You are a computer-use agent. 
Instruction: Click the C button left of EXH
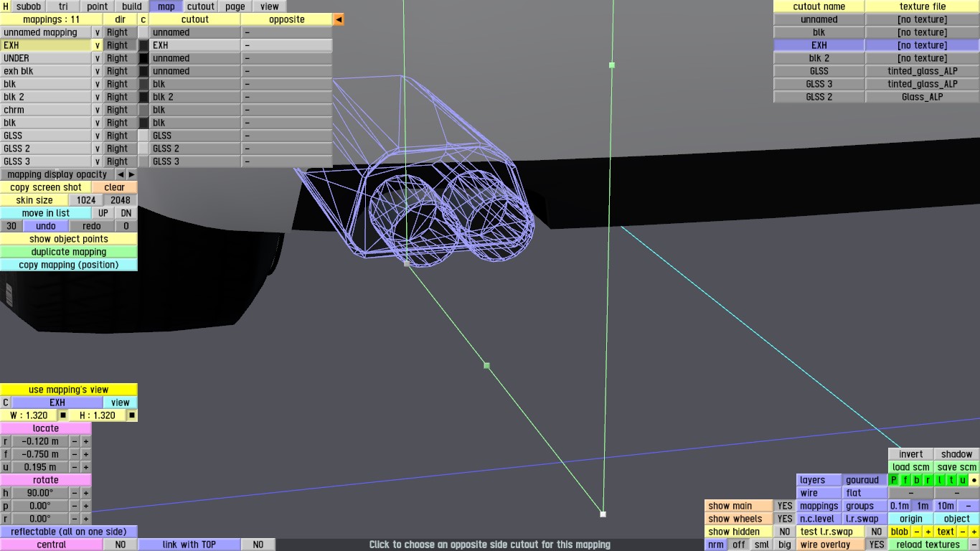pyautogui.click(x=6, y=402)
